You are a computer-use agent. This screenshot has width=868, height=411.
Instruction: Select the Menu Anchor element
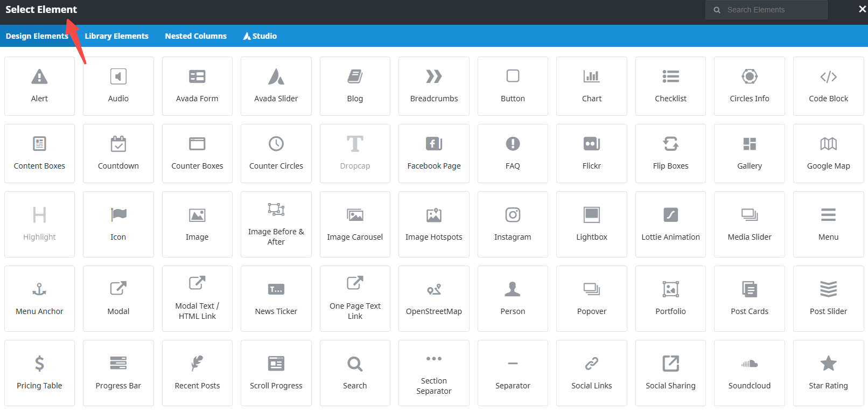pos(39,298)
